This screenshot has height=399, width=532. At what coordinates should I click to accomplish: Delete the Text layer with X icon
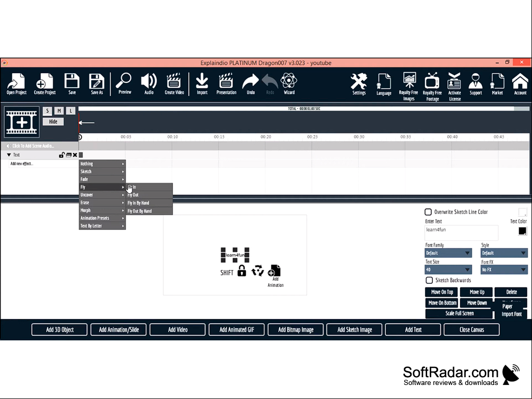pyautogui.click(x=75, y=155)
